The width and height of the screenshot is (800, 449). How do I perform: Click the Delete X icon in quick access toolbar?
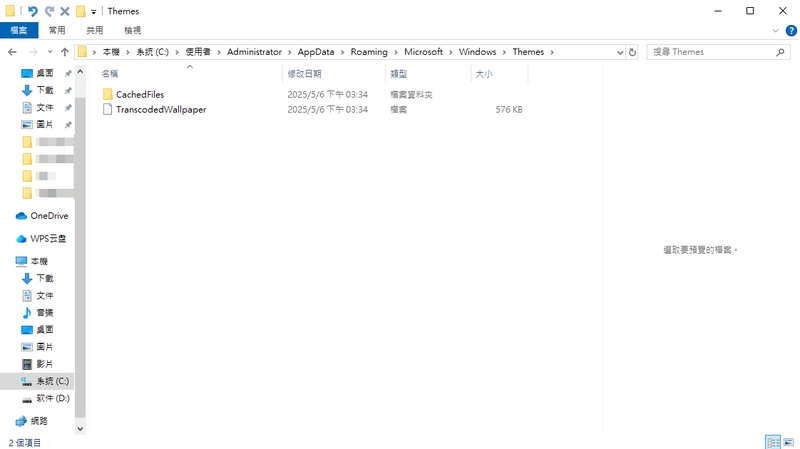click(x=65, y=11)
